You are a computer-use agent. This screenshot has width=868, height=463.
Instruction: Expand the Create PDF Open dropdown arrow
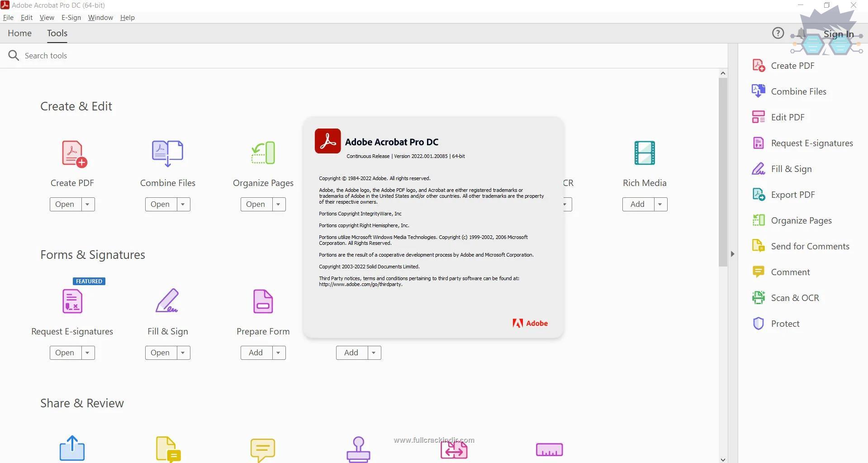tap(88, 204)
